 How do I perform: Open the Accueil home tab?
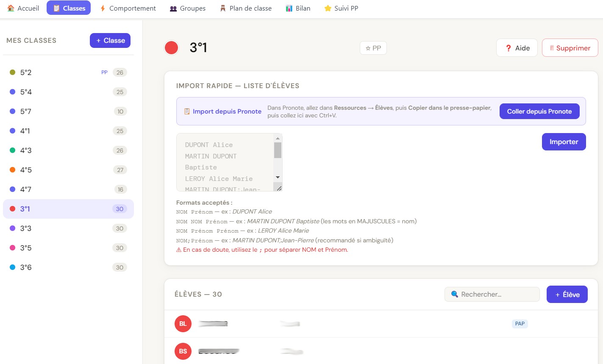pos(23,8)
